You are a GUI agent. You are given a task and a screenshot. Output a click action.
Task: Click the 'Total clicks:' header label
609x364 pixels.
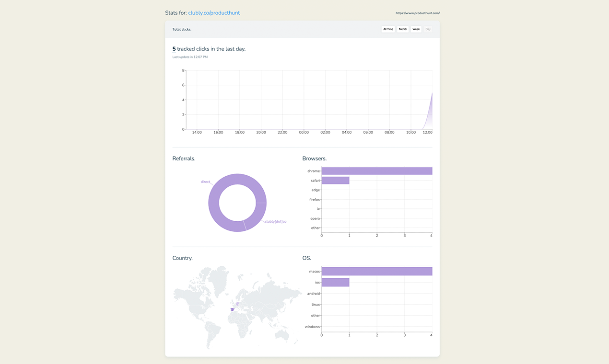[x=182, y=29]
